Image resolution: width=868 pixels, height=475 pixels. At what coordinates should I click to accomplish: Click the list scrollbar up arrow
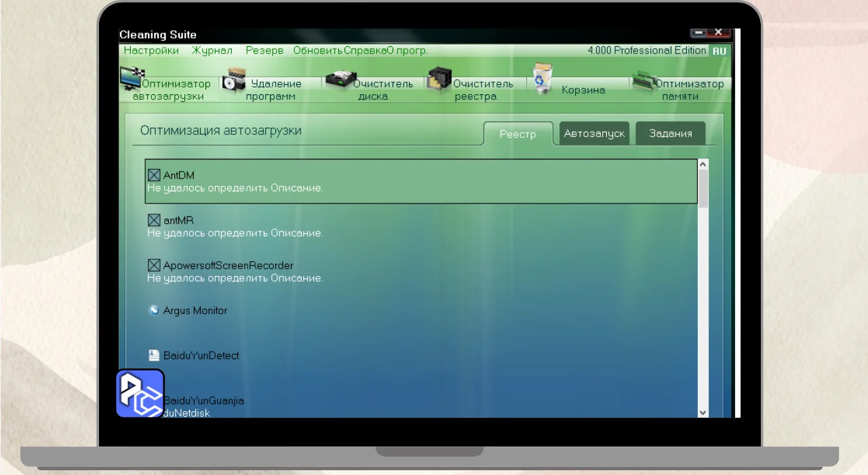[x=703, y=165]
